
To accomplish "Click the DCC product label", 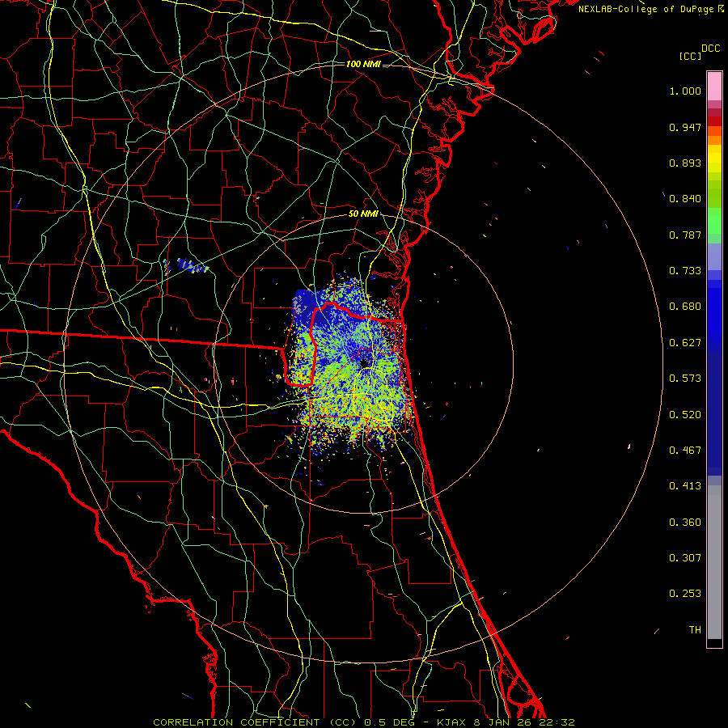I will click(710, 49).
